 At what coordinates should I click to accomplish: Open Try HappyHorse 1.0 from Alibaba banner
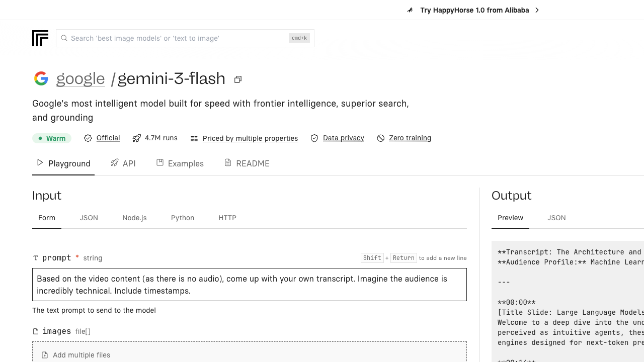pyautogui.click(x=474, y=10)
